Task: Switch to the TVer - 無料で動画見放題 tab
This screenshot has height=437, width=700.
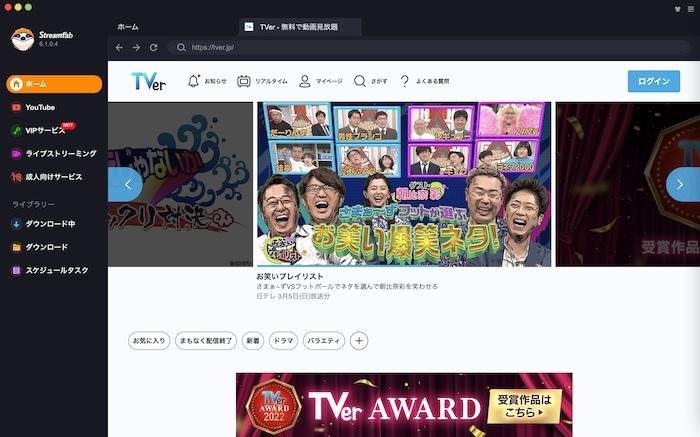Action: (x=300, y=27)
